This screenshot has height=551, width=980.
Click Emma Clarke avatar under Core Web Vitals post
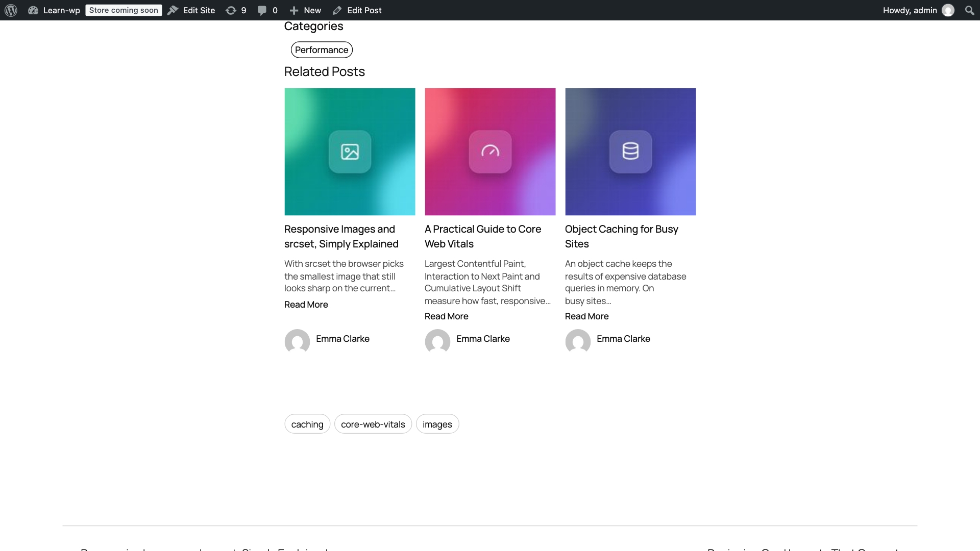coord(437,341)
